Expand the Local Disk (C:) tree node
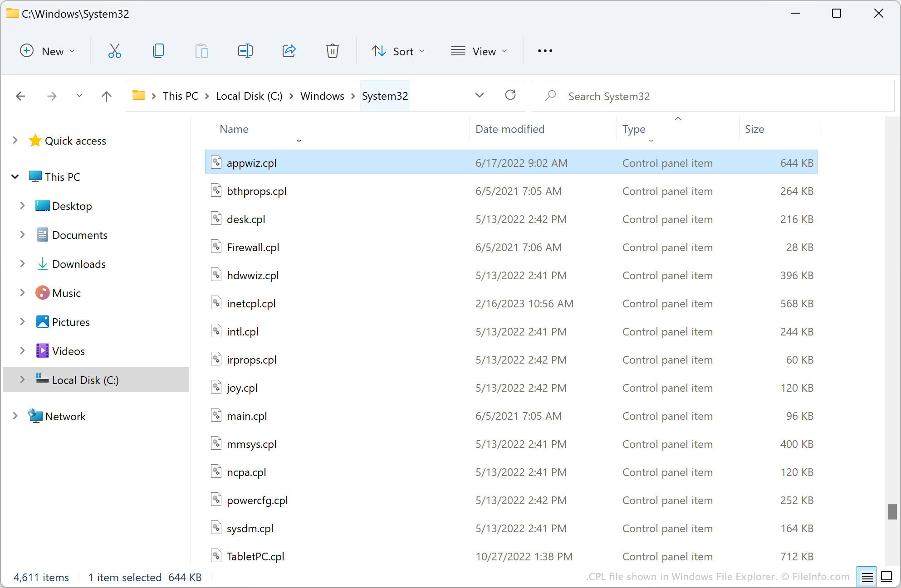 22,380
